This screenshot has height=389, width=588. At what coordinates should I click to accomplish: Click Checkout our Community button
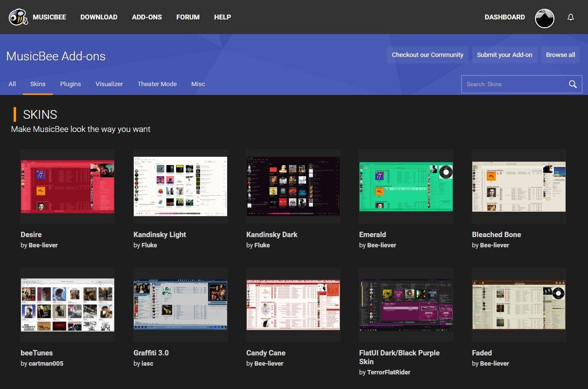428,55
